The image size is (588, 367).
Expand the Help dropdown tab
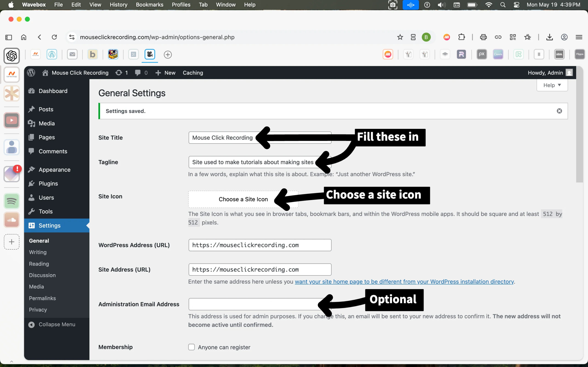(x=552, y=85)
